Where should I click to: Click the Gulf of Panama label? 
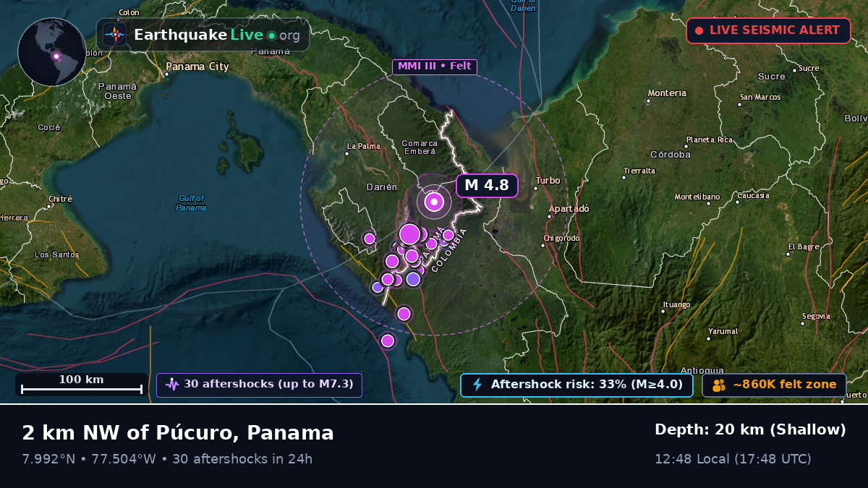pos(191,203)
